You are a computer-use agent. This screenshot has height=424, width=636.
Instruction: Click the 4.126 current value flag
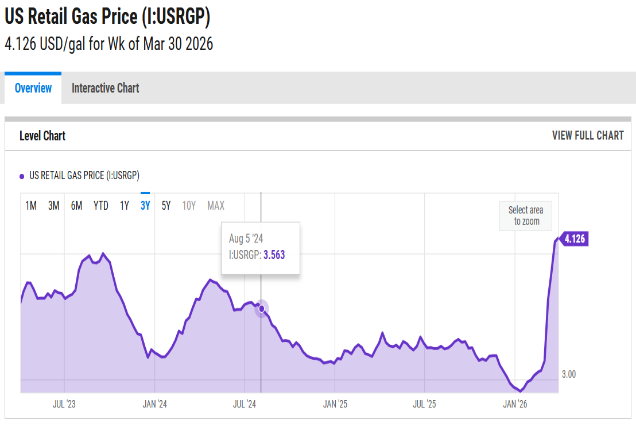pos(573,239)
